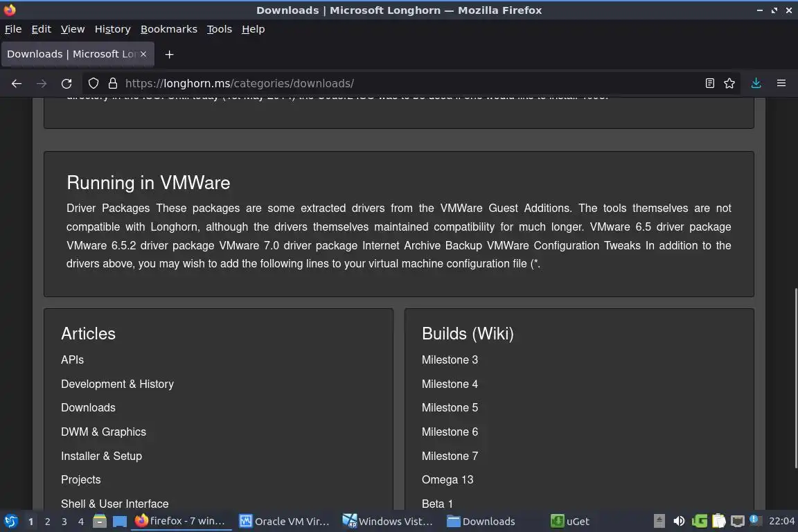Open Milestone 4 builds wiki link
Screen dimensions: 798x532
click(x=450, y=384)
